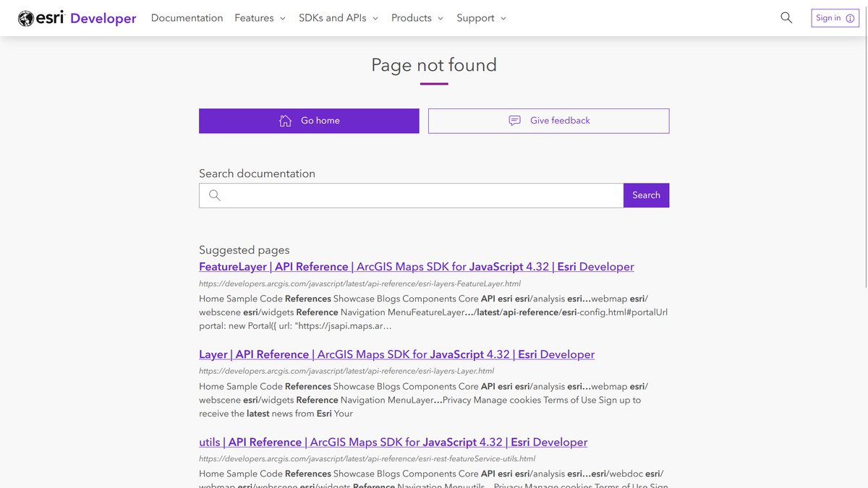Click the Go home button
This screenshot has width=868, height=488.
309,121
